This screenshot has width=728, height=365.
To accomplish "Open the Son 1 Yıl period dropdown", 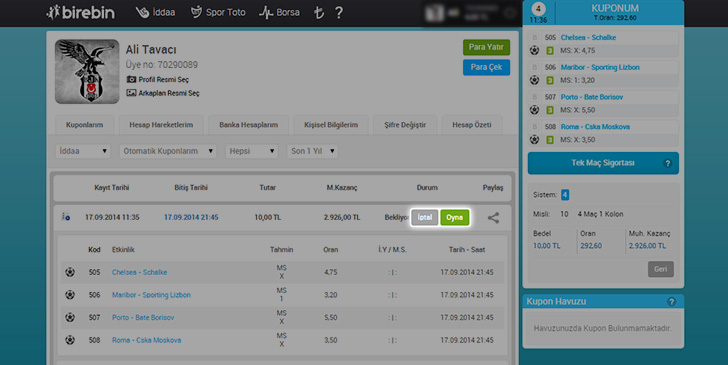I will click(x=312, y=151).
